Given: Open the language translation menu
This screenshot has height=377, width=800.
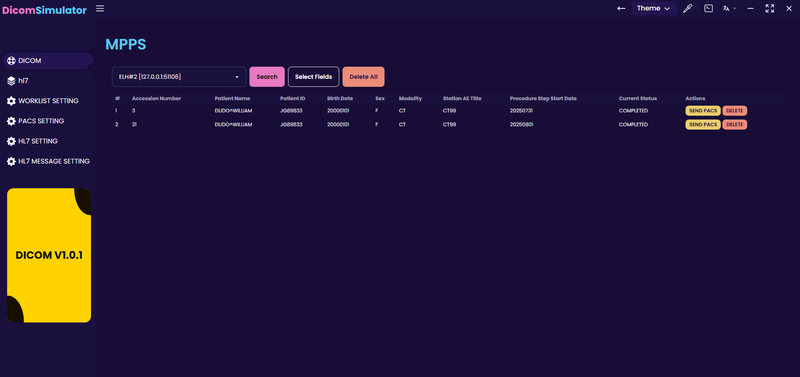Looking at the screenshot, I should click(729, 9).
